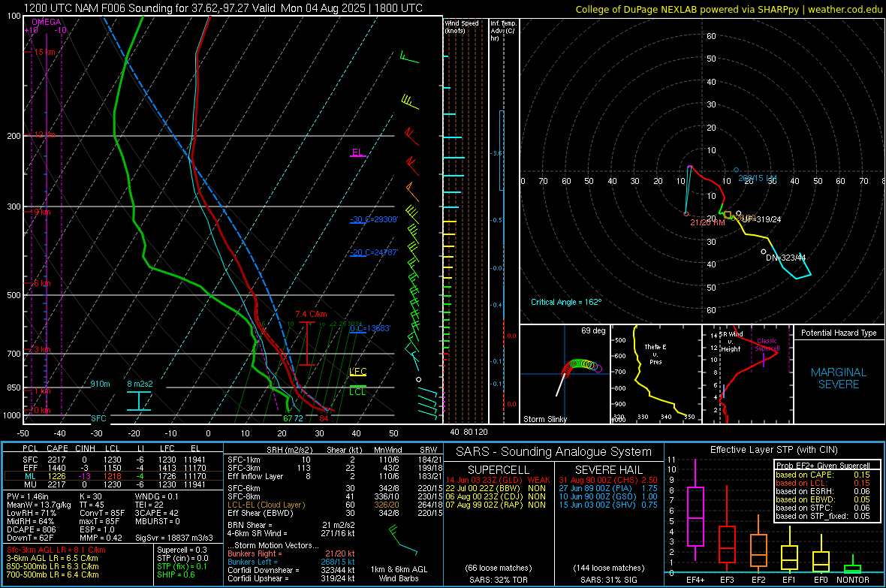Image resolution: width=886 pixels, height=588 pixels.
Task: Select the "Eff Shear (EBWD)" row
Action: click(x=335, y=514)
